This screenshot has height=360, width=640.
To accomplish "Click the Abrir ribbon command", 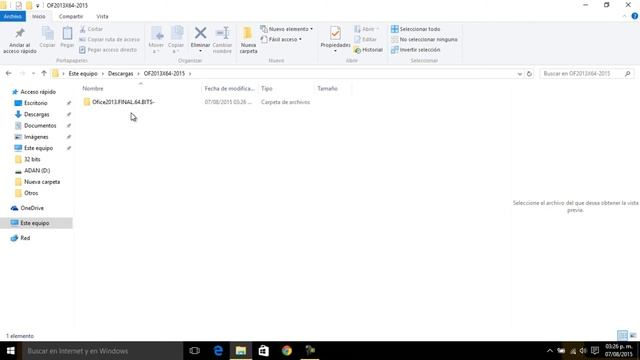I will [x=367, y=29].
